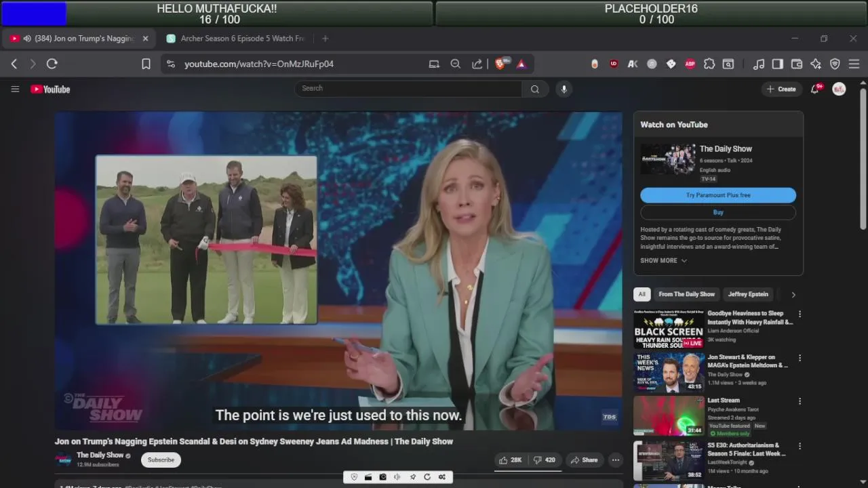Open Last Stream 31:44 thumbnail

pyautogui.click(x=669, y=416)
